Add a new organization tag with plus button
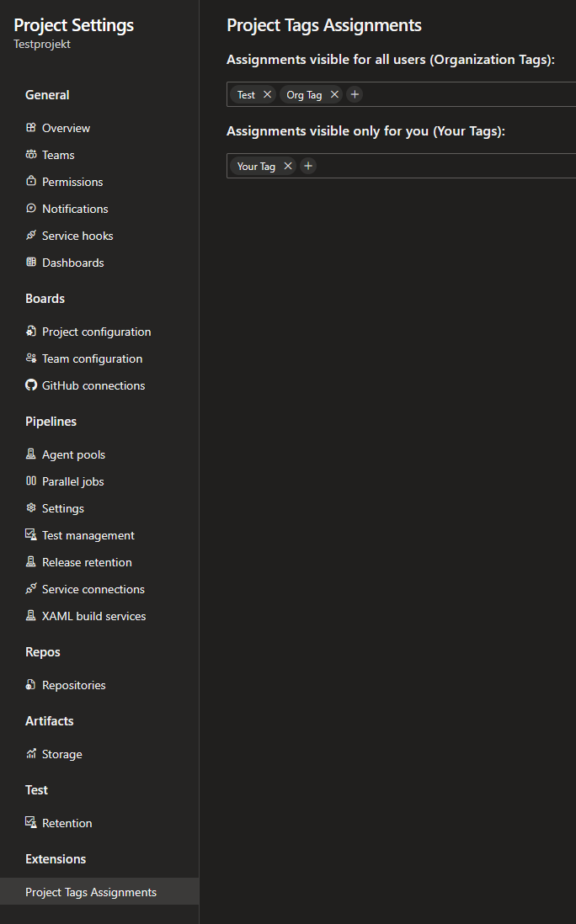 coord(355,94)
